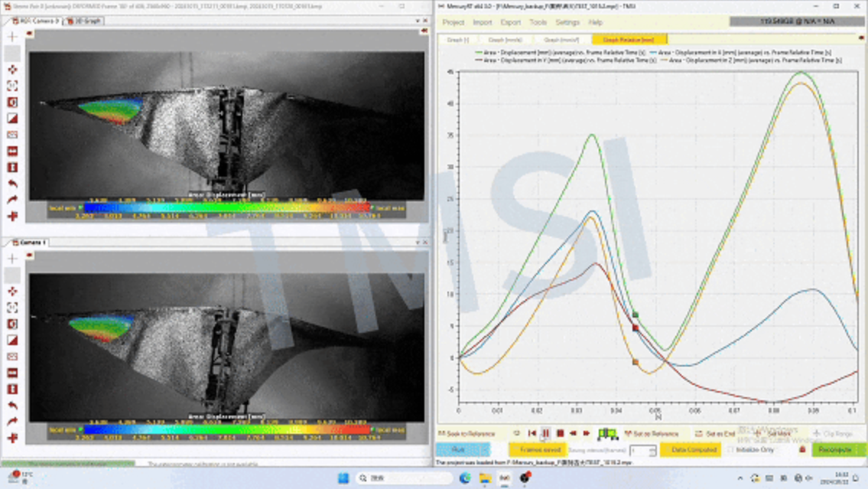Screen dimensions: 868x489
Task: Select the pan/move tool in upper camera toolbar
Action: pos(12,70)
